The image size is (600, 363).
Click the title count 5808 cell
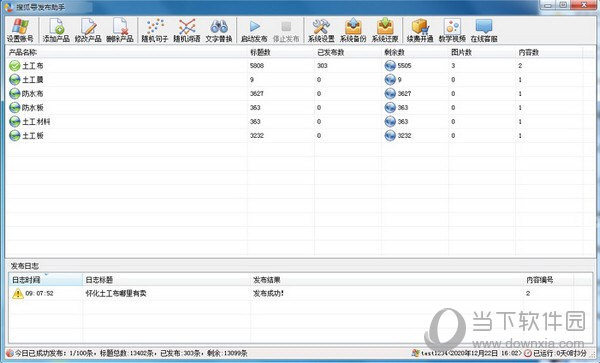click(257, 66)
